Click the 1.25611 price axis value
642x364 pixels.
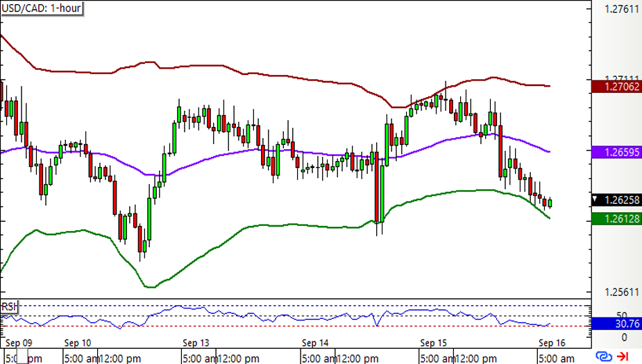[x=622, y=292]
